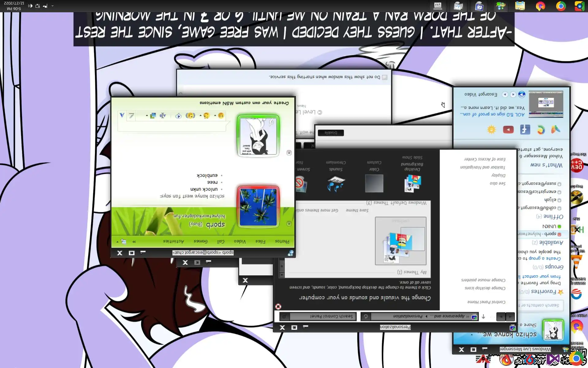This screenshot has width=588, height=368.
Task: Select the 'Level' radio button
Action: [320, 112]
